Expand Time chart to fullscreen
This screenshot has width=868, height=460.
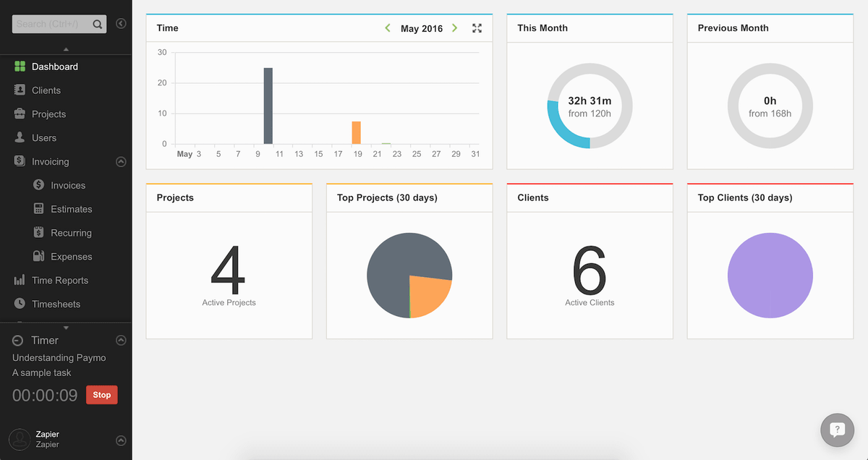[x=477, y=28]
